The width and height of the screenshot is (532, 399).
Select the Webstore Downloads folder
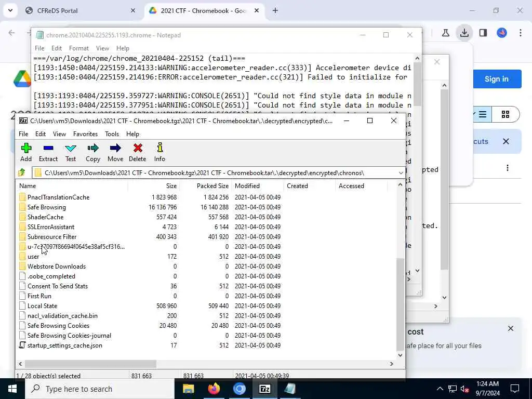pos(57,267)
